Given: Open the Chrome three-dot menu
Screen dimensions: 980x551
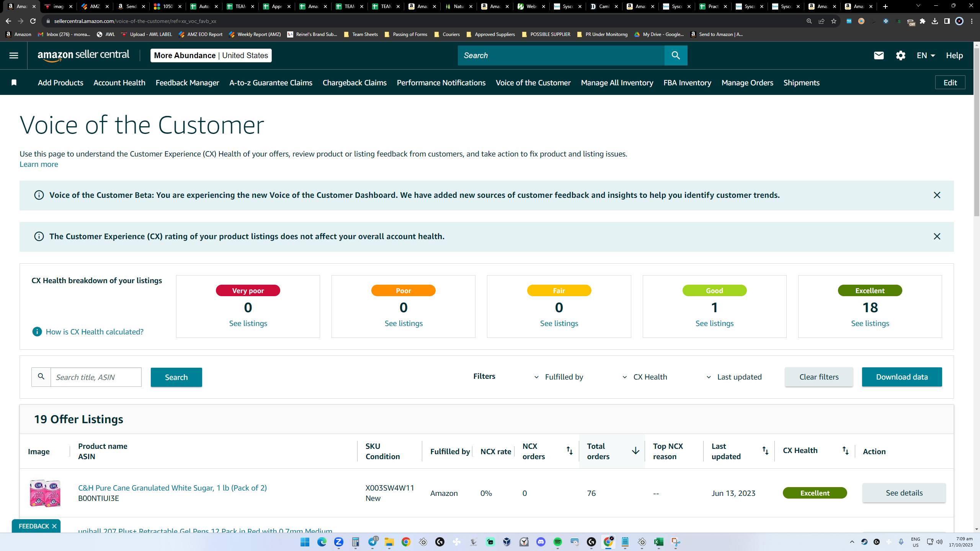Looking at the screenshot, I should coord(972,21).
